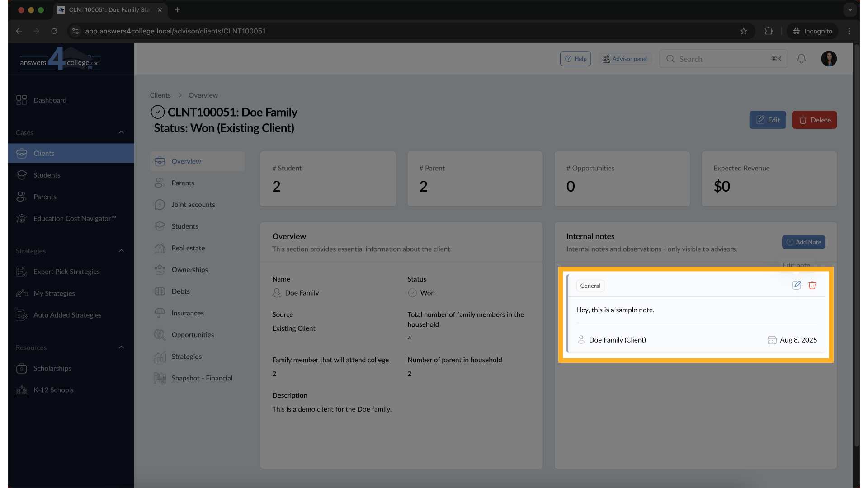Open Education Cost Navigator in the sidebar
This screenshot has width=868, height=488.
click(x=75, y=219)
